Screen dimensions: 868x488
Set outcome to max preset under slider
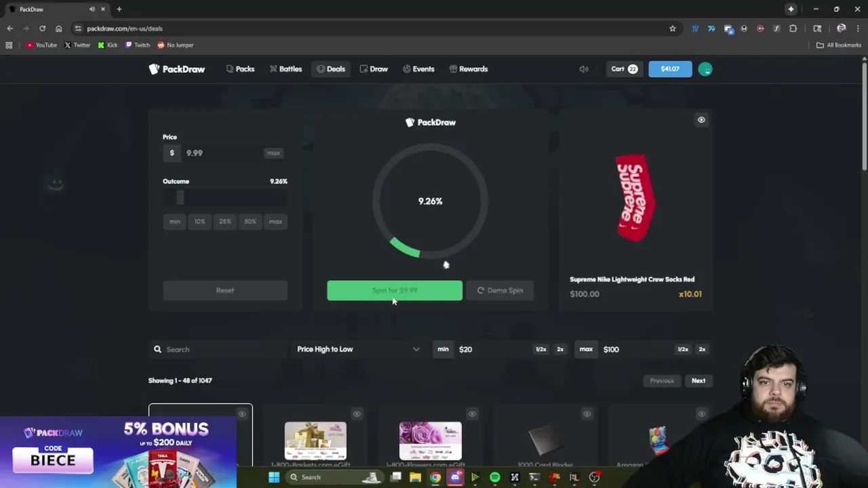pyautogui.click(x=275, y=222)
